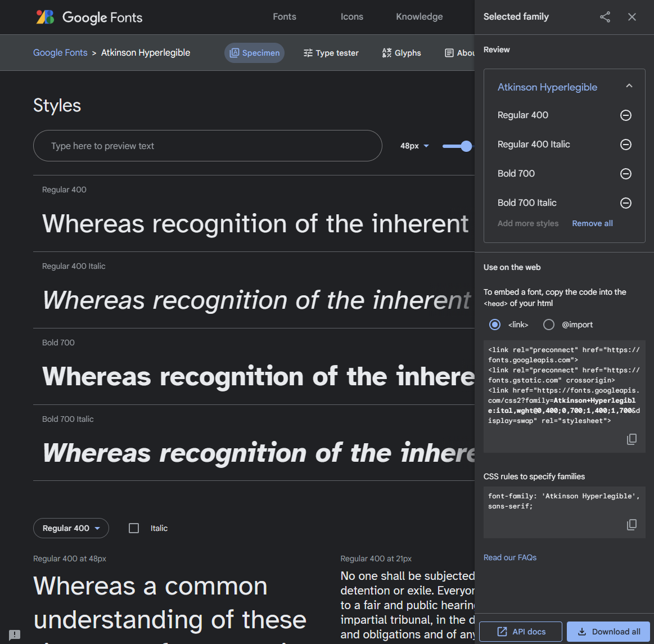This screenshot has height=644, width=654.
Task: Click the Google Fonts logo icon
Action: click(45, 17)
